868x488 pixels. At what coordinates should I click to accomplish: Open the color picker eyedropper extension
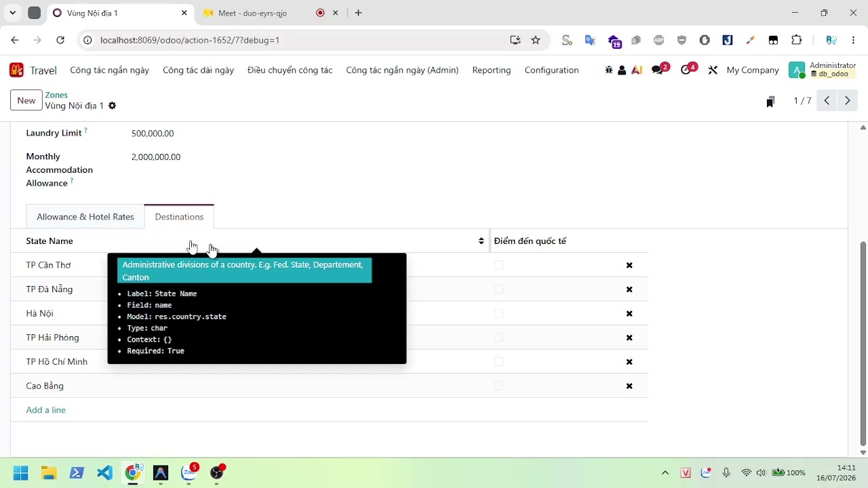pos(750,40)
